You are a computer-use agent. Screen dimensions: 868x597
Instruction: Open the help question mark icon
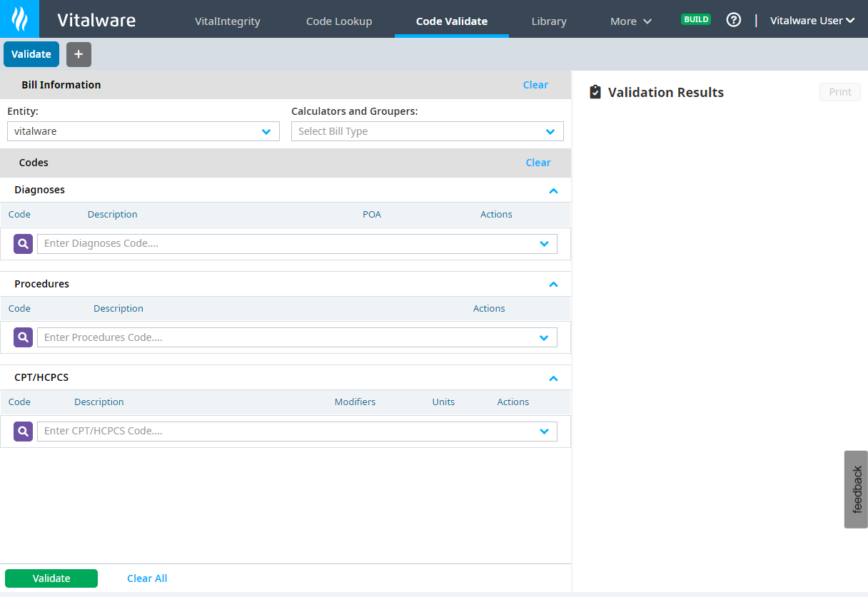(x=734, y=19)
